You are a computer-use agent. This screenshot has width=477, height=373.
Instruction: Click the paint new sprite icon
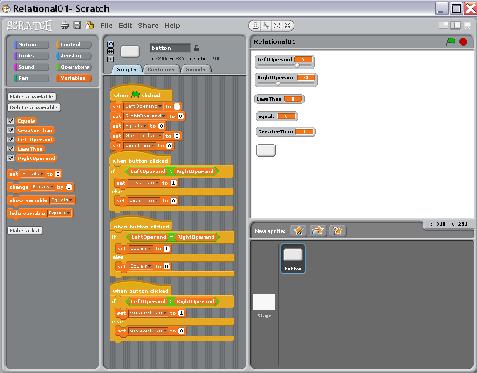pyautogui.click(x=298, y=231)
